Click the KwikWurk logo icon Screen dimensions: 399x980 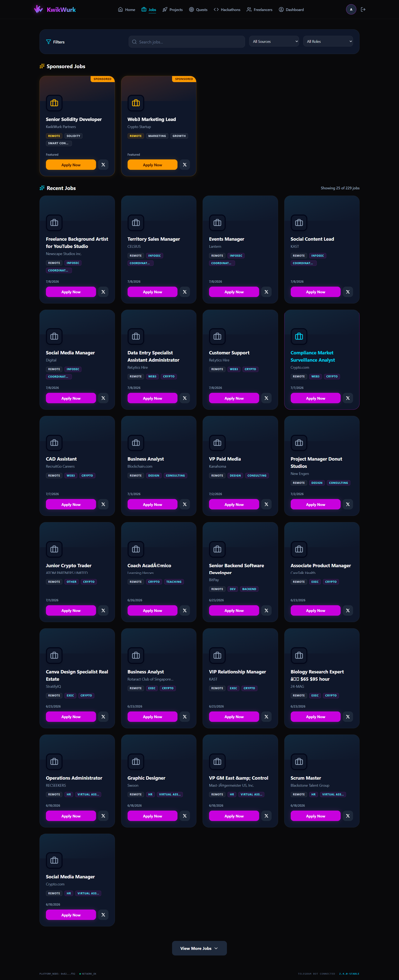point(38,9)
